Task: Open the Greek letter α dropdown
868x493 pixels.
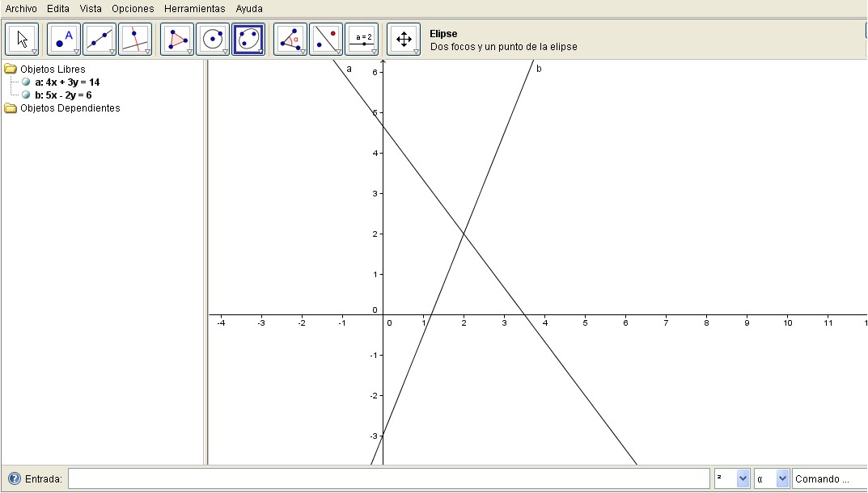Action: click(781, 478)
